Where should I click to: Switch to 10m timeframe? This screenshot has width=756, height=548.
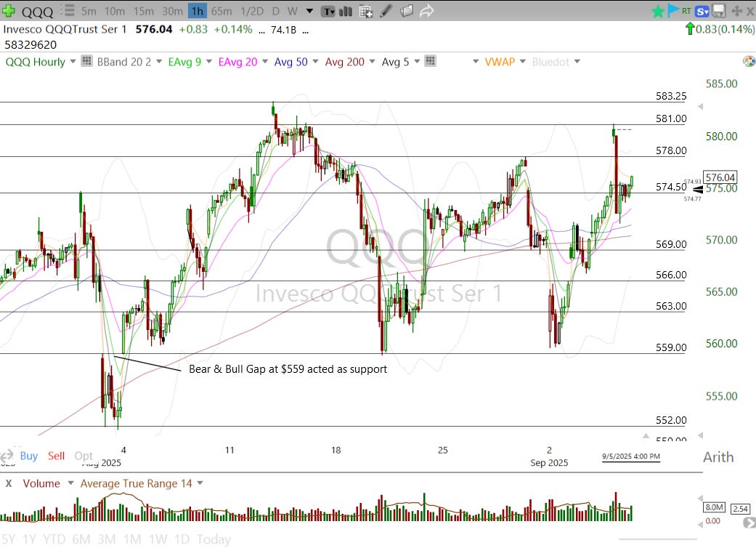[x=115, y=11]
